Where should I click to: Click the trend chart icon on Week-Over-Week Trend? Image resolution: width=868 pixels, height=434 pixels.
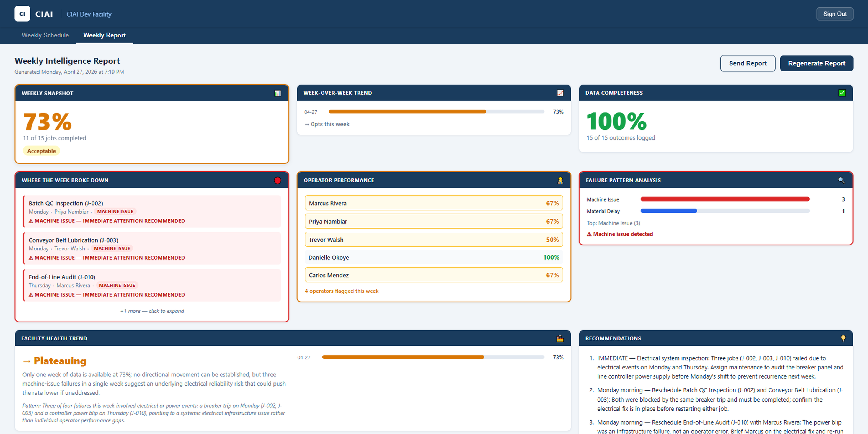[560, 93]
